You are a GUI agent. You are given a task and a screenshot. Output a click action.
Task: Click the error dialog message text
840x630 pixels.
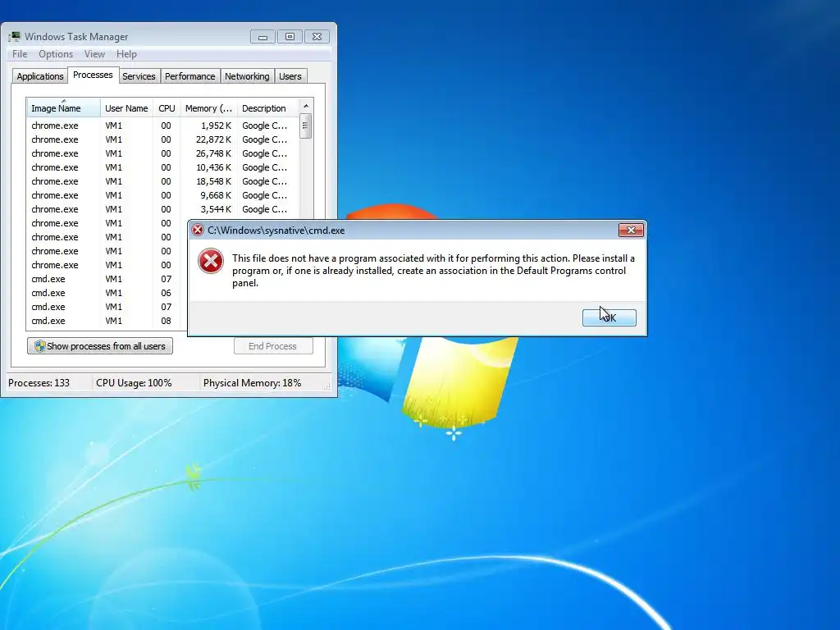(x=433, y=271)
